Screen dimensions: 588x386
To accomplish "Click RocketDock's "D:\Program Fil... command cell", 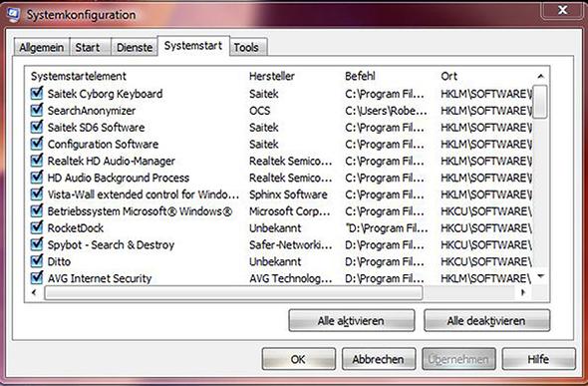I will point(387,228).
